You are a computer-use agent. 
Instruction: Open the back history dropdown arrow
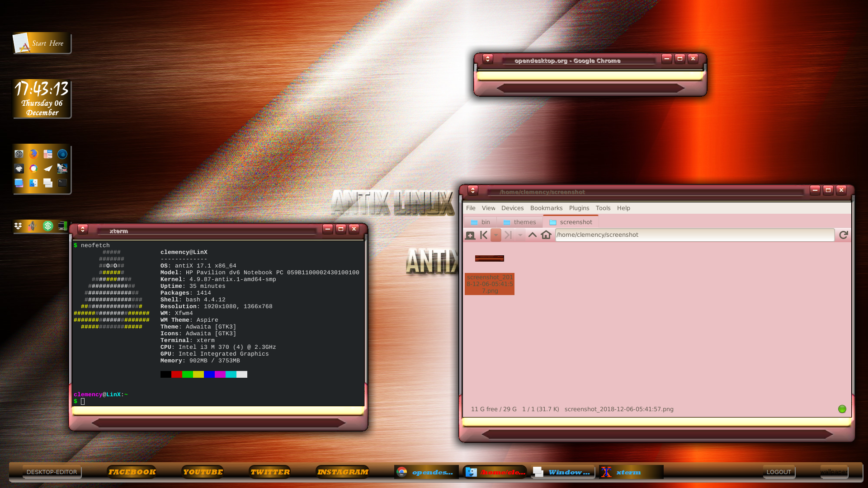coord(496,235)
